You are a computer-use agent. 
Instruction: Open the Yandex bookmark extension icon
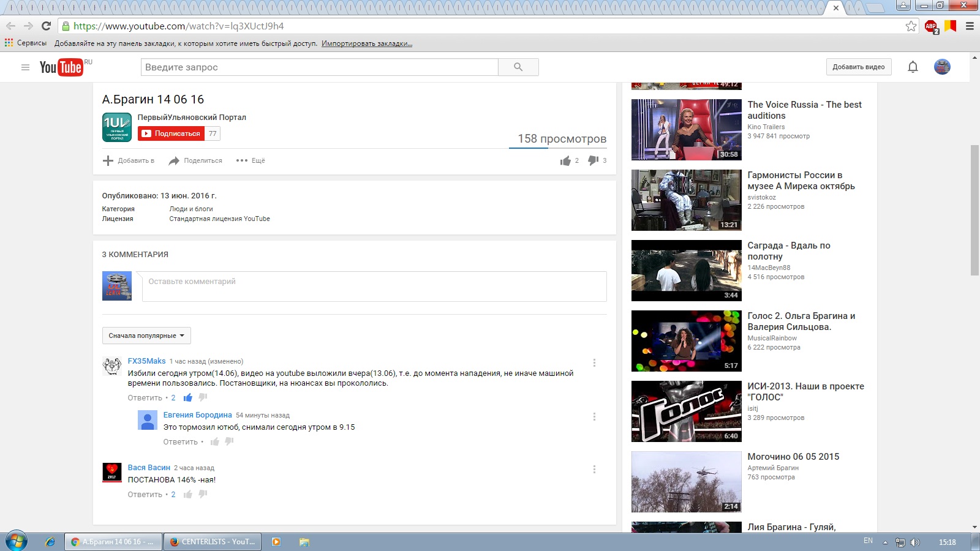tap(951, 26)
